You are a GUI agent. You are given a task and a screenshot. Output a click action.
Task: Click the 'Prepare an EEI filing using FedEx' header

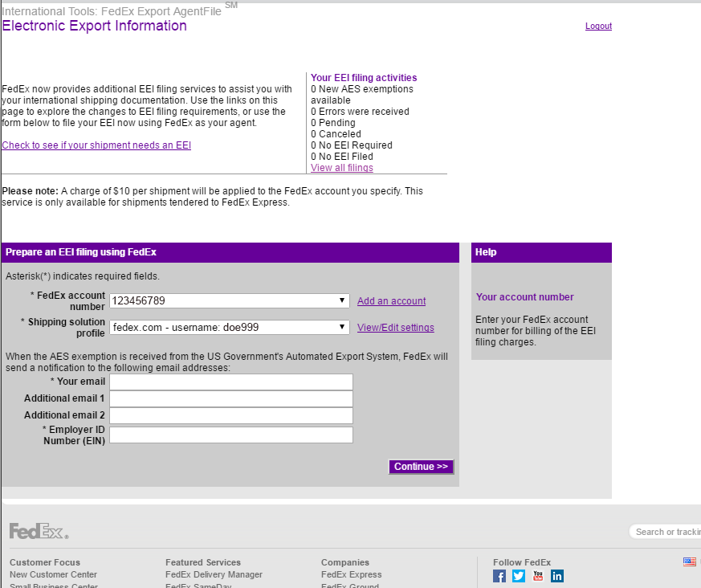[81, 252]
